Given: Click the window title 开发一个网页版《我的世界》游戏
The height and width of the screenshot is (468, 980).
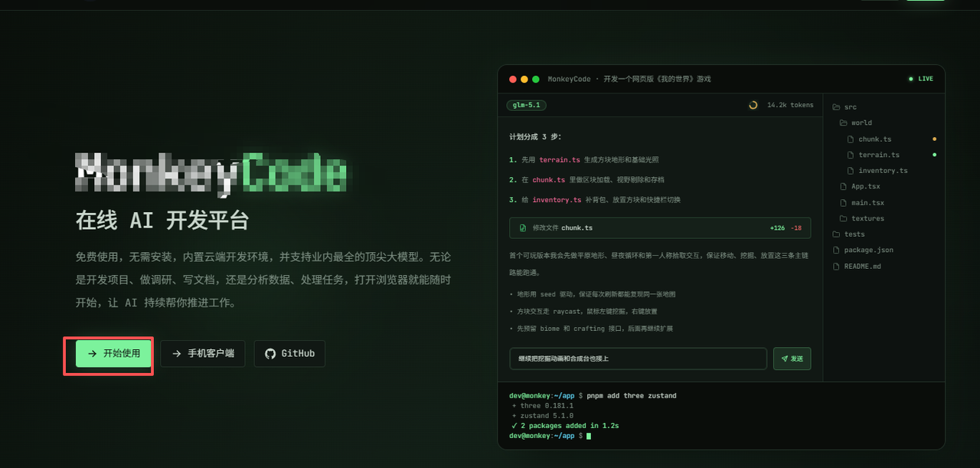Looking at the screenshot, I should [x=657, y=79].
